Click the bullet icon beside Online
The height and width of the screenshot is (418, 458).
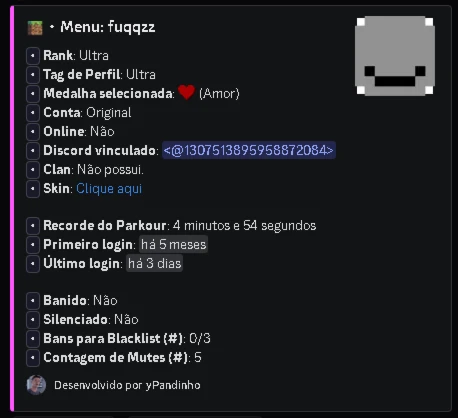pyautogui.click(x=33, y=132)
